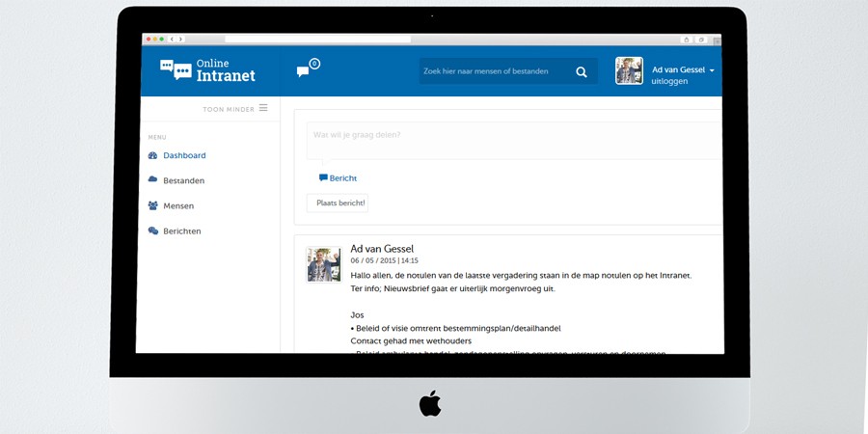Click the Berichten chat bubbles icon
This screenshot has width=868, height=434.
153,231
